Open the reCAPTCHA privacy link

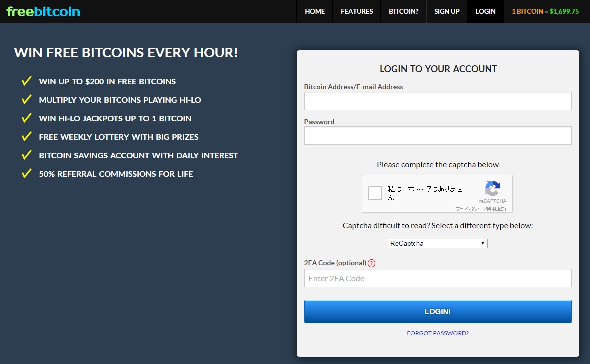(468, 209)
